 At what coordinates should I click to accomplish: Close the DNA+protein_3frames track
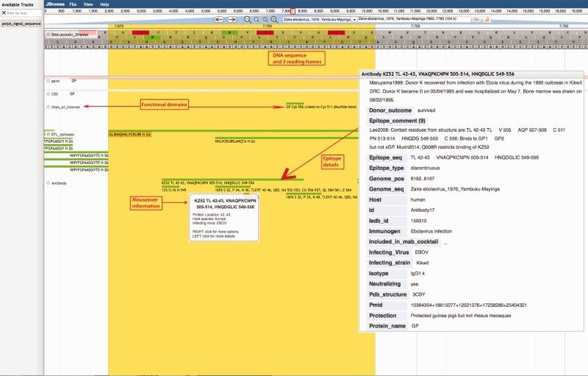click(49, 35)
